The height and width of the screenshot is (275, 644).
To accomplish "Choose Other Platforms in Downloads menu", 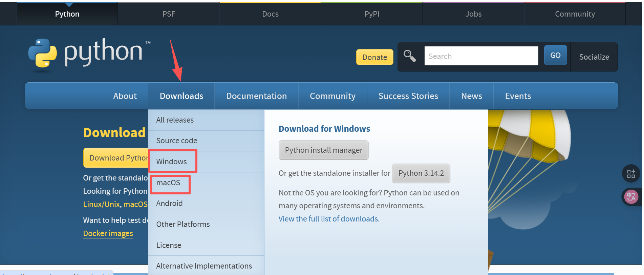I will [206, 224].
